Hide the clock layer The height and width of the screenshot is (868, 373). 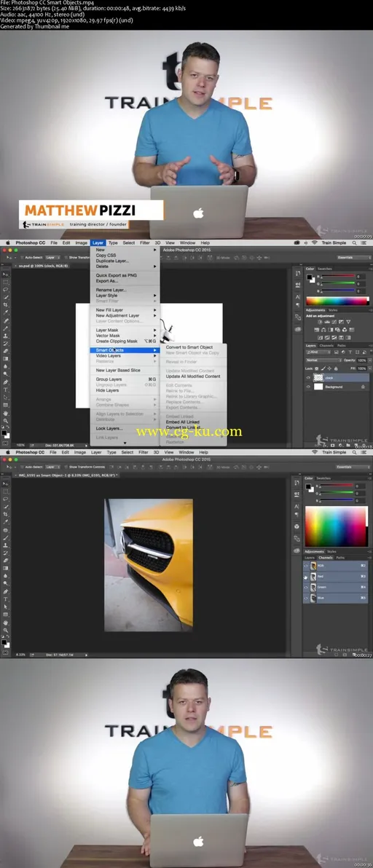308,377
